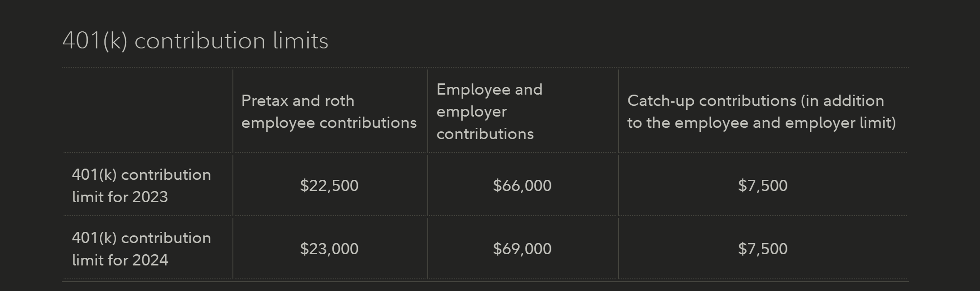
Task: Click the "401(k) contribution limits" heading
Action: point(195,41)
